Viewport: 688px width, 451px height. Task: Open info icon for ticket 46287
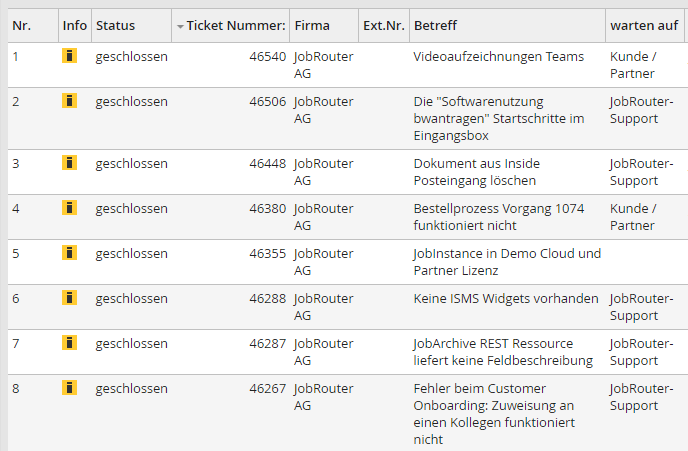[69, 343]
